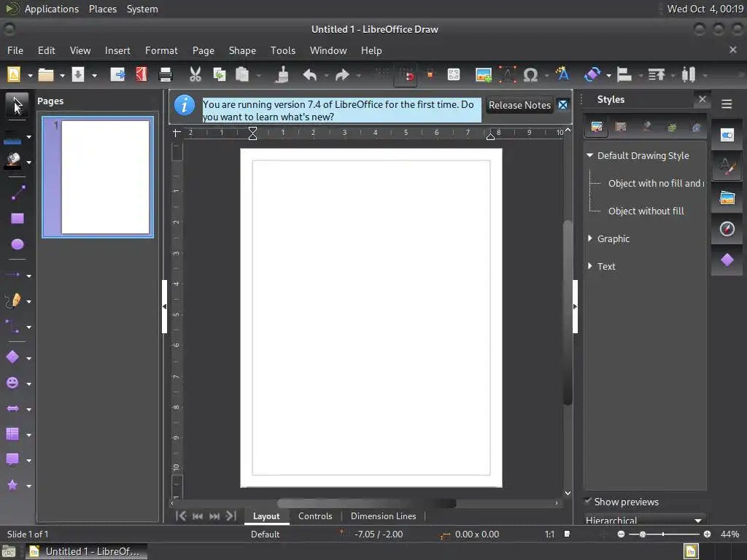
Task: Choose the Line Color tool
Action: coord(13,137)
